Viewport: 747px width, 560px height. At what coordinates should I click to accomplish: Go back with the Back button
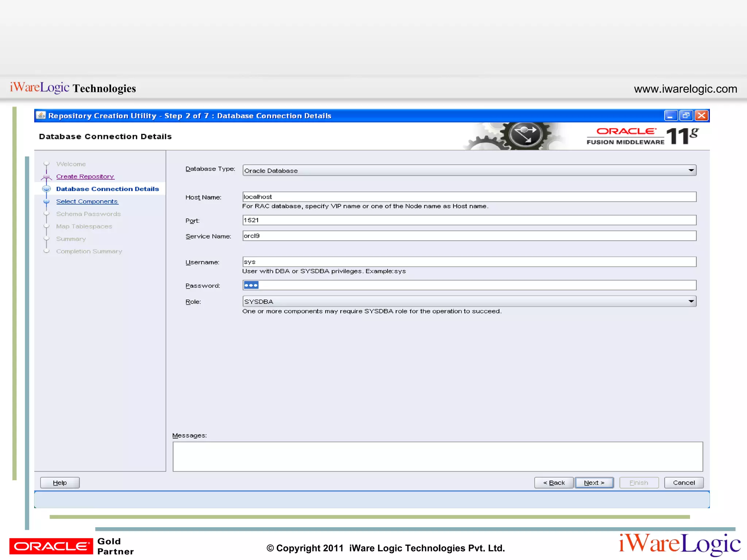[x=554, y=483]
